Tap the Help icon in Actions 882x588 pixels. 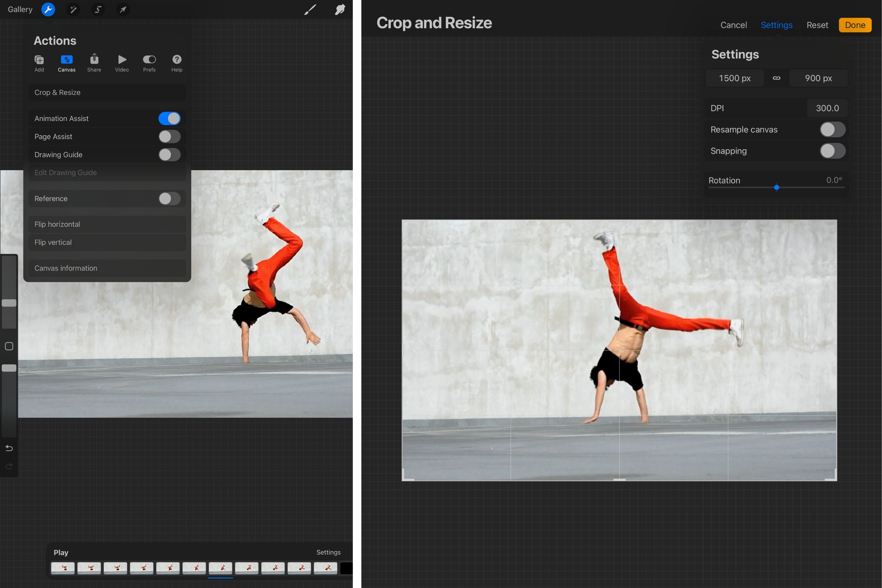pos(177,62)
